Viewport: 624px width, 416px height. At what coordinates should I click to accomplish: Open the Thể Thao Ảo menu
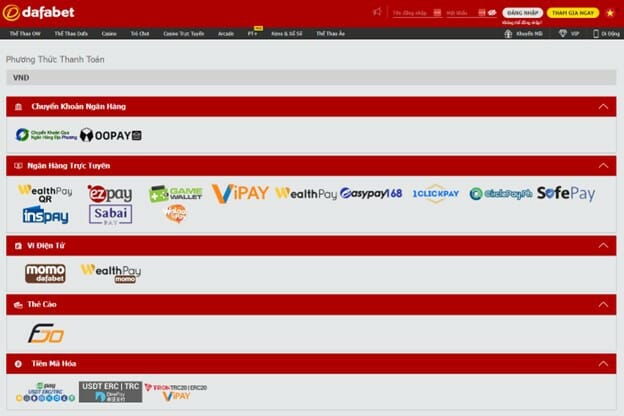[x=330, y=34]
